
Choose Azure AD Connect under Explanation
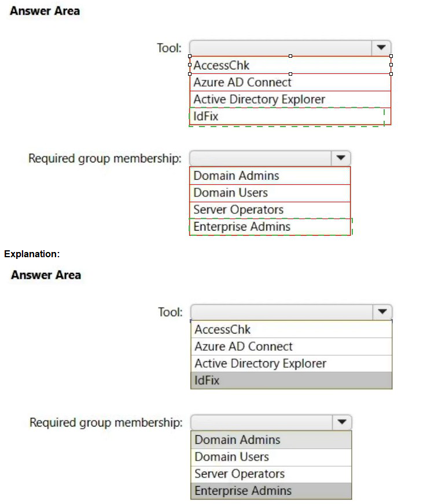pos(291,347)
